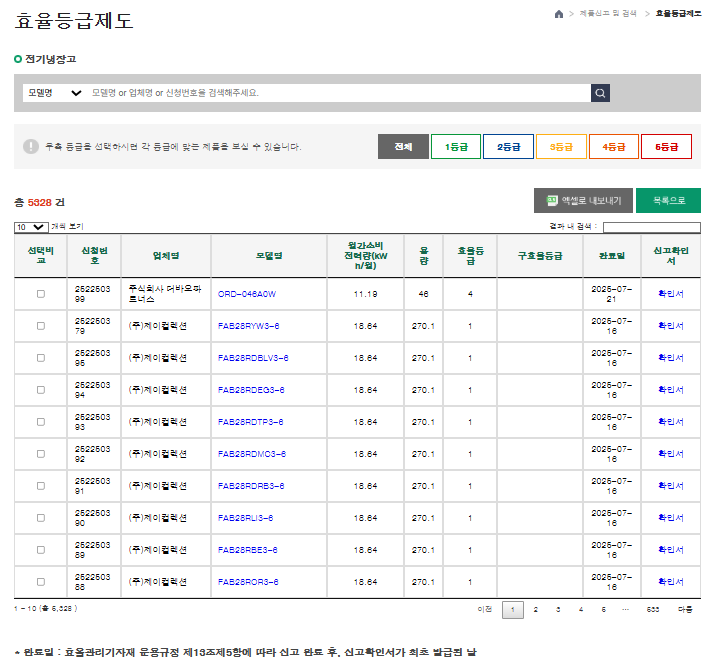Filter by 4등급 grade
This screenshot has height=669, width=714.
614,147
